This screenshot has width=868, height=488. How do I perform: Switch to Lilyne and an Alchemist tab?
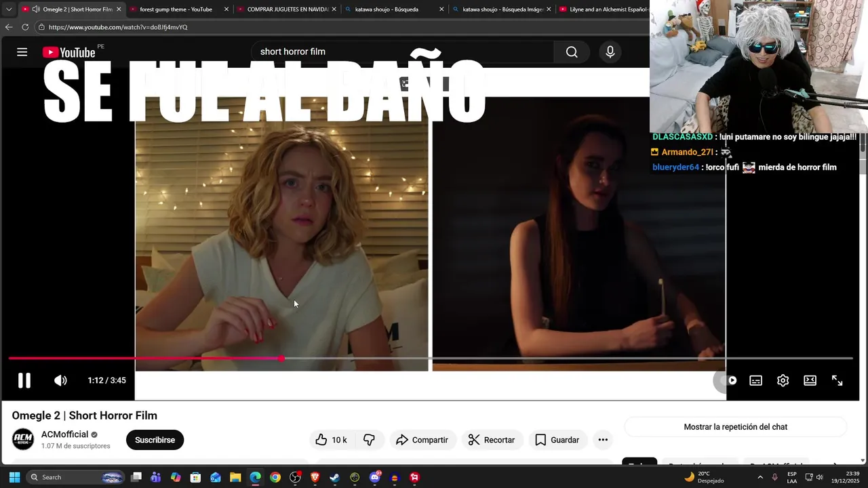[603, 9]
